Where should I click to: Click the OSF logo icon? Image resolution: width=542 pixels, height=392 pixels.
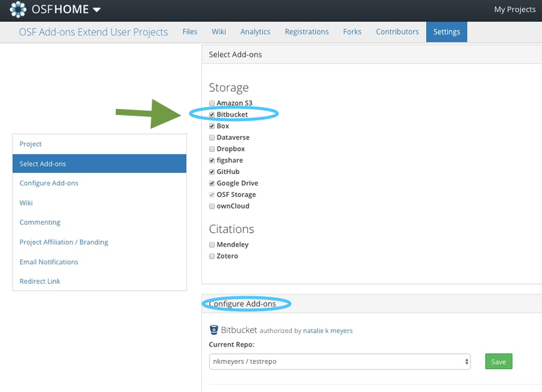18,9
